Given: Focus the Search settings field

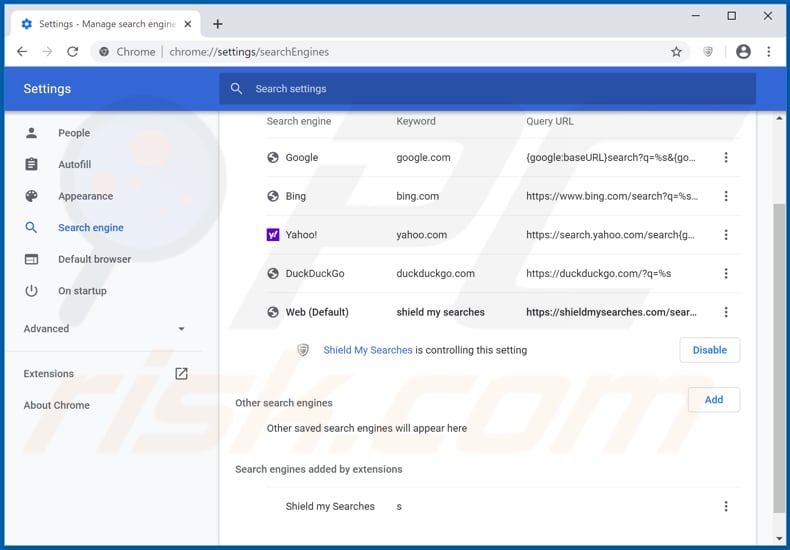Looking at the screenshot, I should click(487, 89).
